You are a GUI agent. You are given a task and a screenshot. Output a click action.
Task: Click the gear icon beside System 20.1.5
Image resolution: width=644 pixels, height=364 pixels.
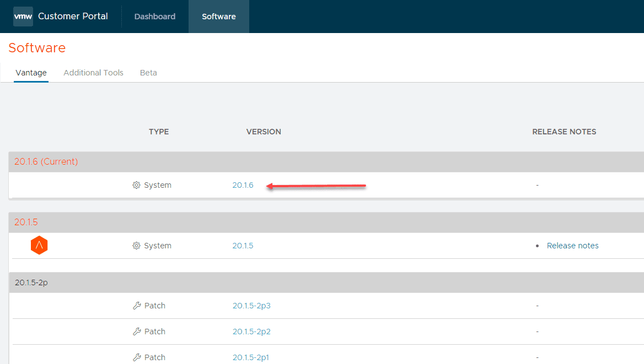click(x=136, y=246)
